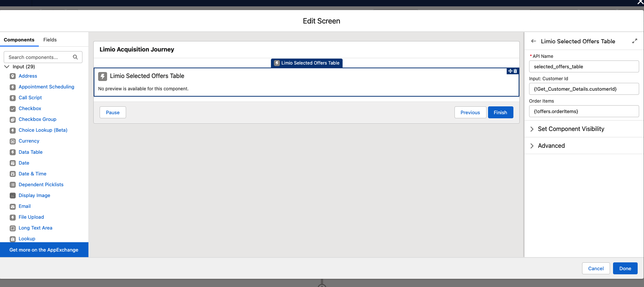Click the Order Items input field
This screenshot has height=287, width=644.
pos(584,111)
